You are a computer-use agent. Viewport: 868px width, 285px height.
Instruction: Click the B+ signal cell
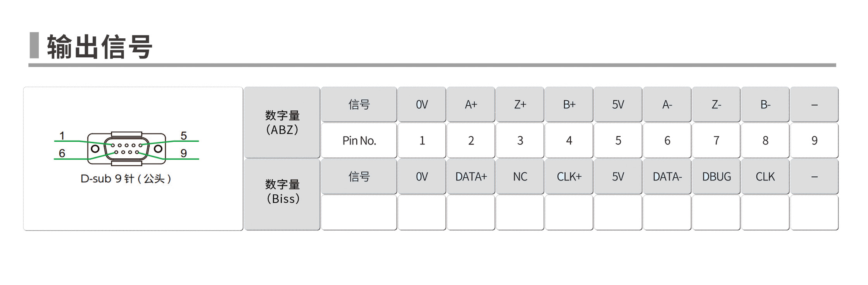tap(569, 105)
